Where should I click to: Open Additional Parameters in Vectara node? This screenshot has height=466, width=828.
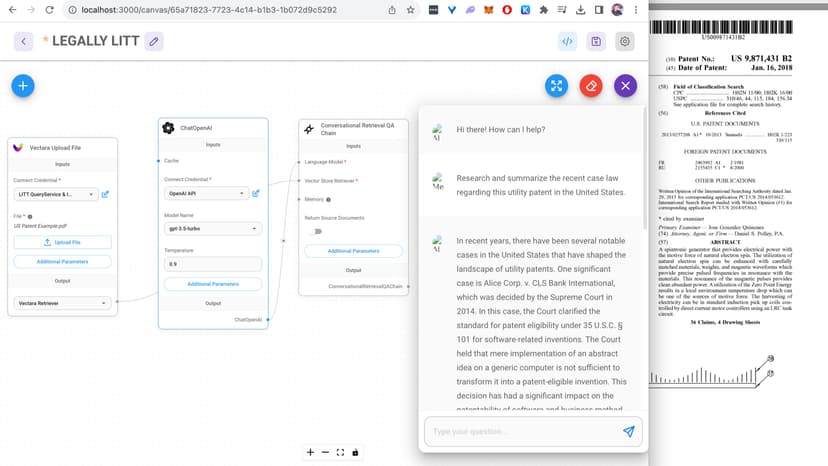[x=62, y=262]
